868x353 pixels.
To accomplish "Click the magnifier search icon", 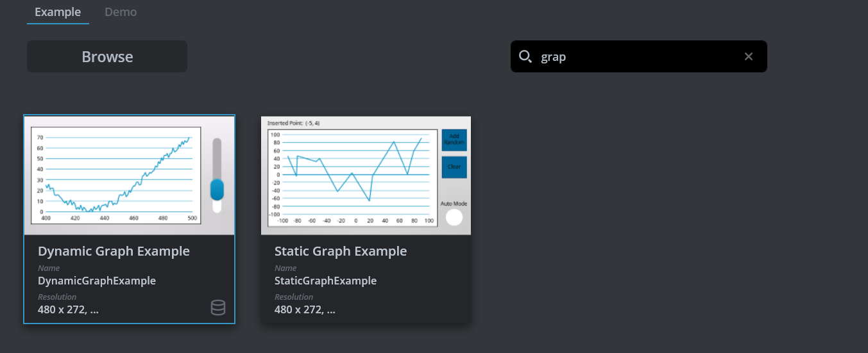I will coord(525,56).
